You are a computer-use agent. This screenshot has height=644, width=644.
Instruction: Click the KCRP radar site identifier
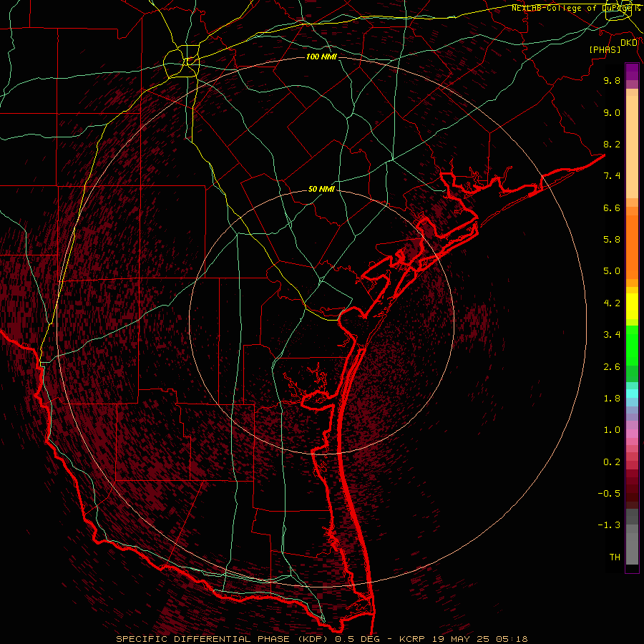point(414,639)
